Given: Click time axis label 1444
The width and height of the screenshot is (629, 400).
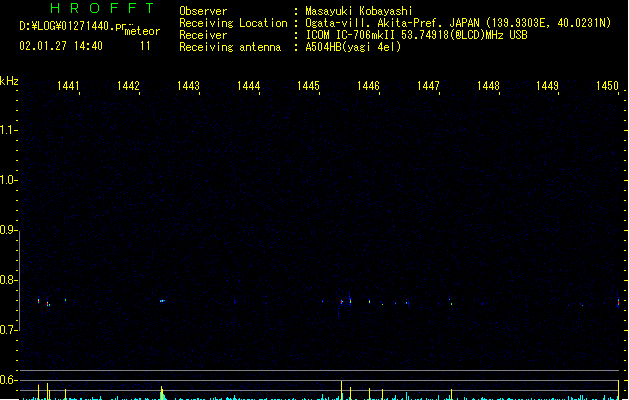Looking at the screenshot, I should tap(248, 86).
